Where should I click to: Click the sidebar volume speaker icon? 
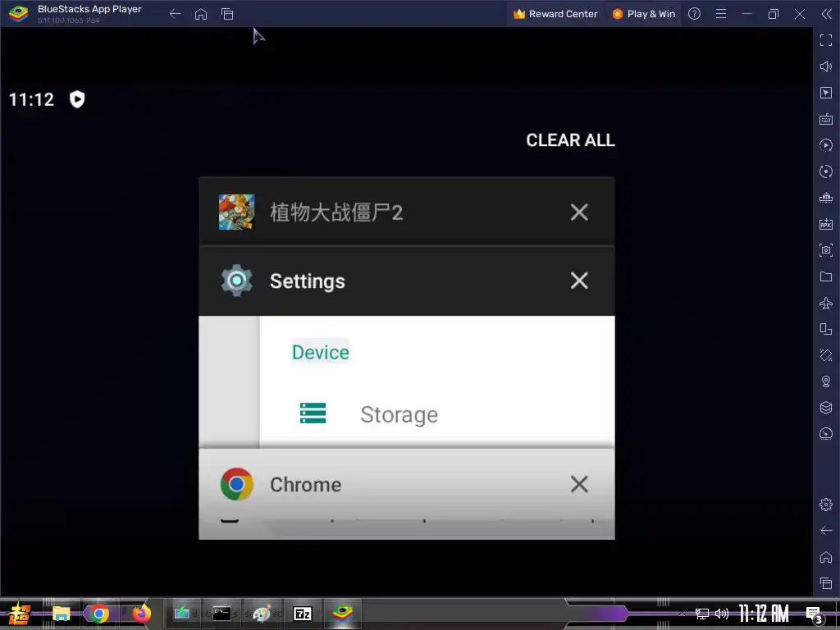[x=826, y=66]
